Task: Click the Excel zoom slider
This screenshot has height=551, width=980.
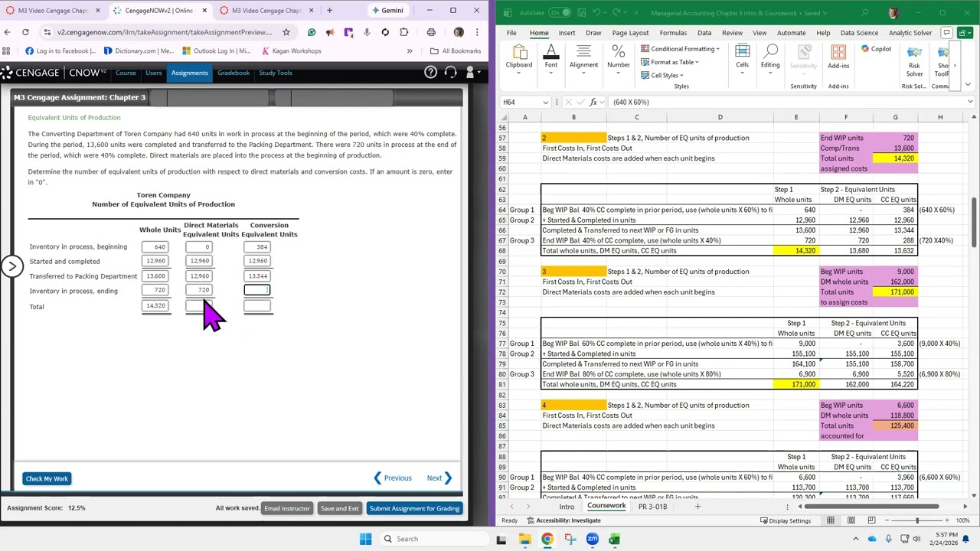Action: (x=916, y=520)
